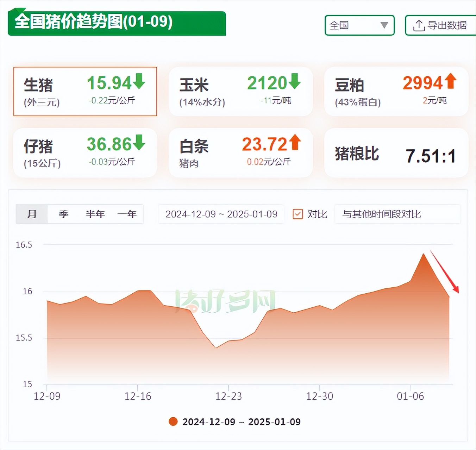Switch chart range to 月 tab
This screenshot has height=450, width=476.
click(32, 214)
